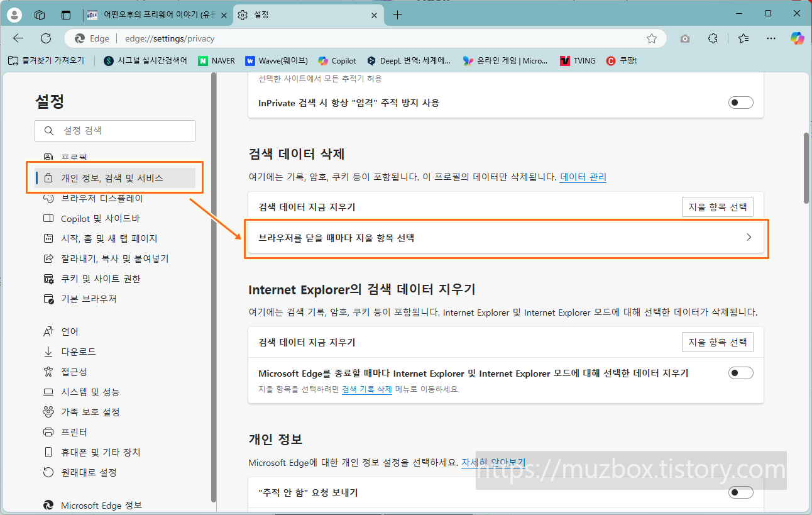Close the 설정 tab
Screen dimensions: 812x515
pyautogui.click(x=375, y=15)
